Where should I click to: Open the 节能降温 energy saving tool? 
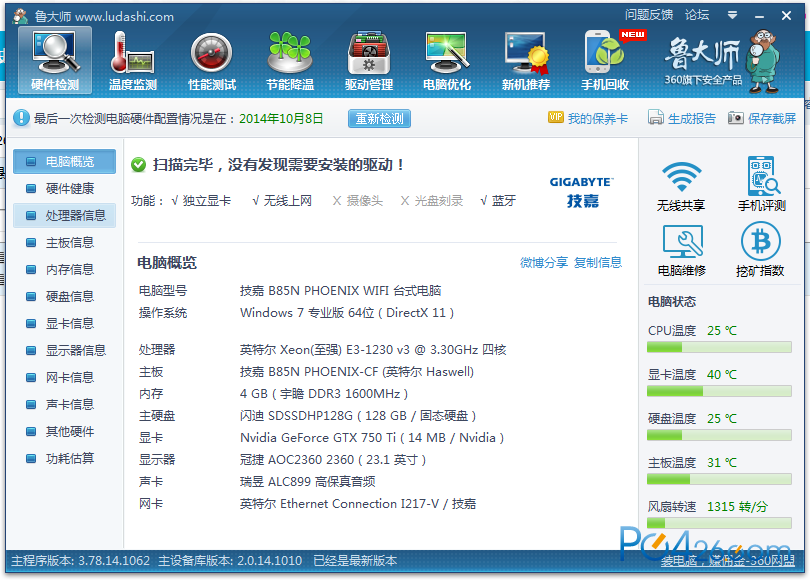(x=290, y=60)
